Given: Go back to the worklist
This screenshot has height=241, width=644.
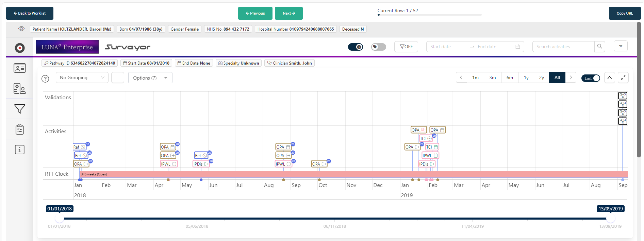Looking at the screenshot, I should 30,13.
